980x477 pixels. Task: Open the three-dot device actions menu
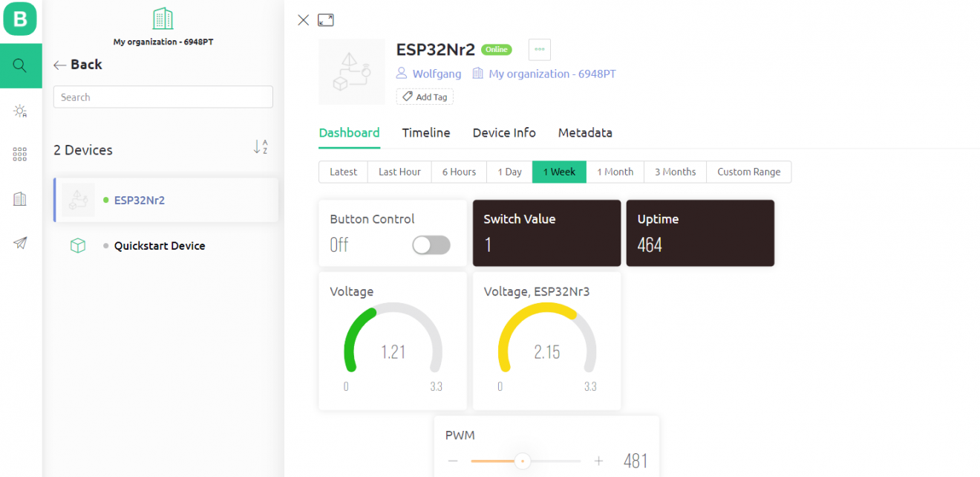(540, 50)
